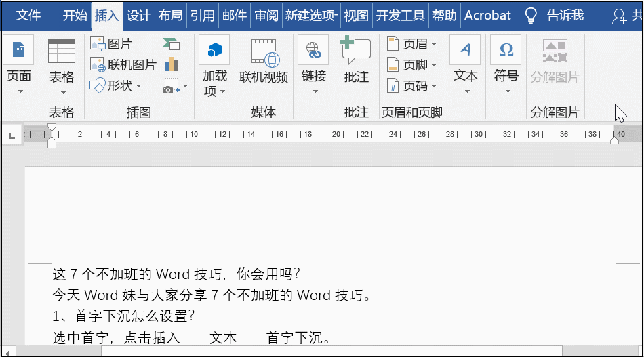Expand the 页面 dropdown arrow

click(x=20, y=91)
